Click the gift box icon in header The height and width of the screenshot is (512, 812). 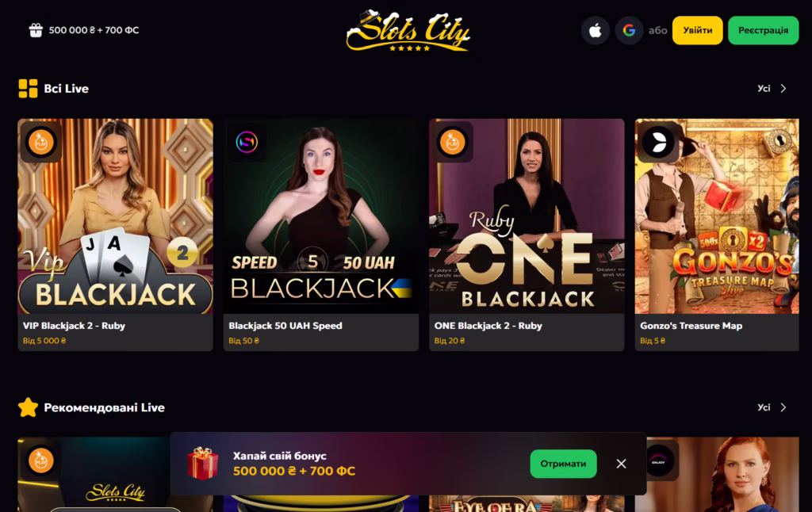coord(36,30)
